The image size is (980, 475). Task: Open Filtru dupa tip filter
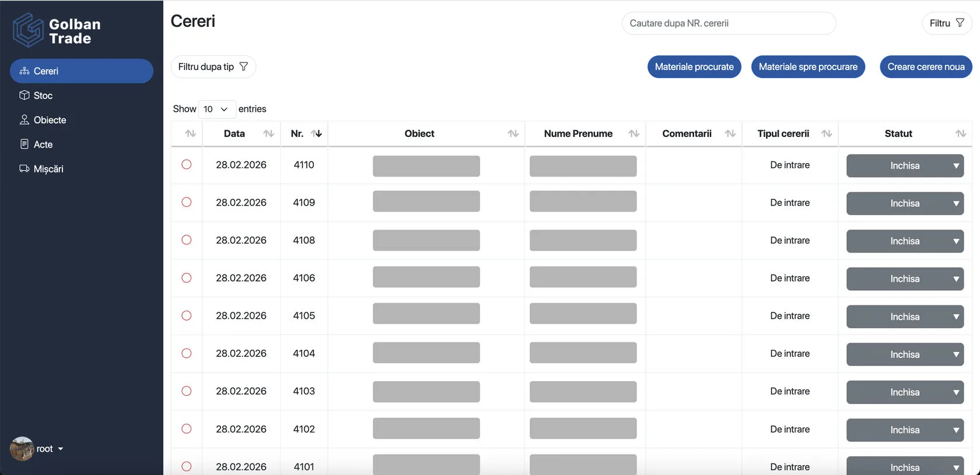(x=213, y=67)
